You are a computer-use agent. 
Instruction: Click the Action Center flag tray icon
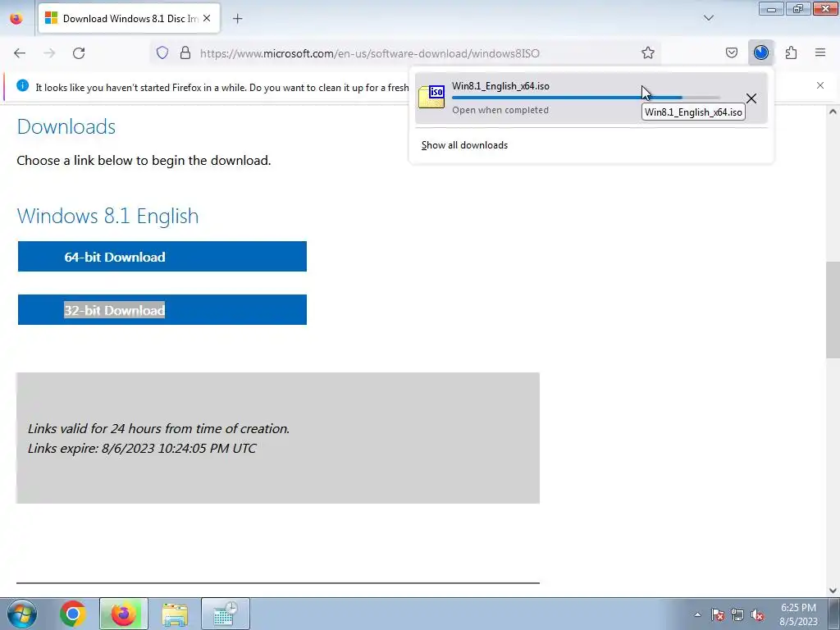(718, 614)
